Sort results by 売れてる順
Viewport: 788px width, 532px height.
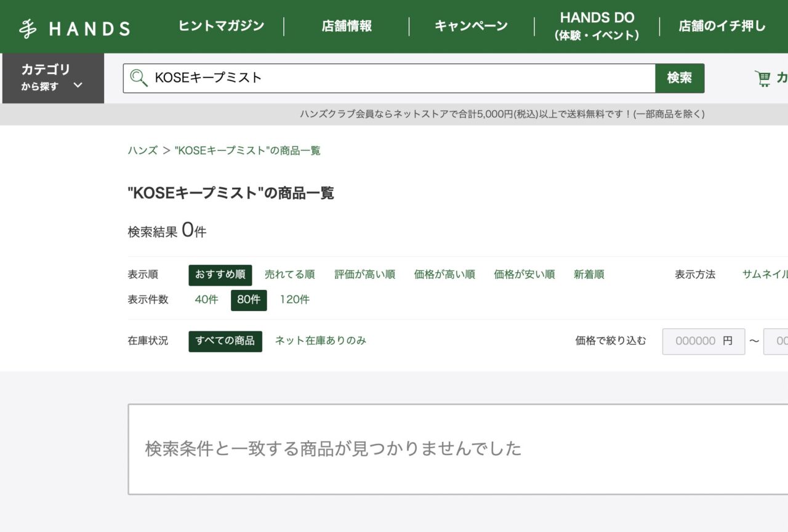[x=290, y=275]
